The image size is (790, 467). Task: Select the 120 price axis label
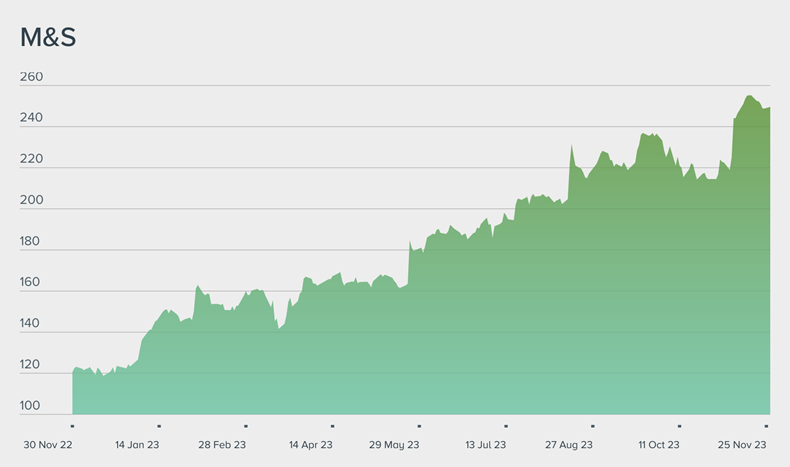(x=31, y=365)
